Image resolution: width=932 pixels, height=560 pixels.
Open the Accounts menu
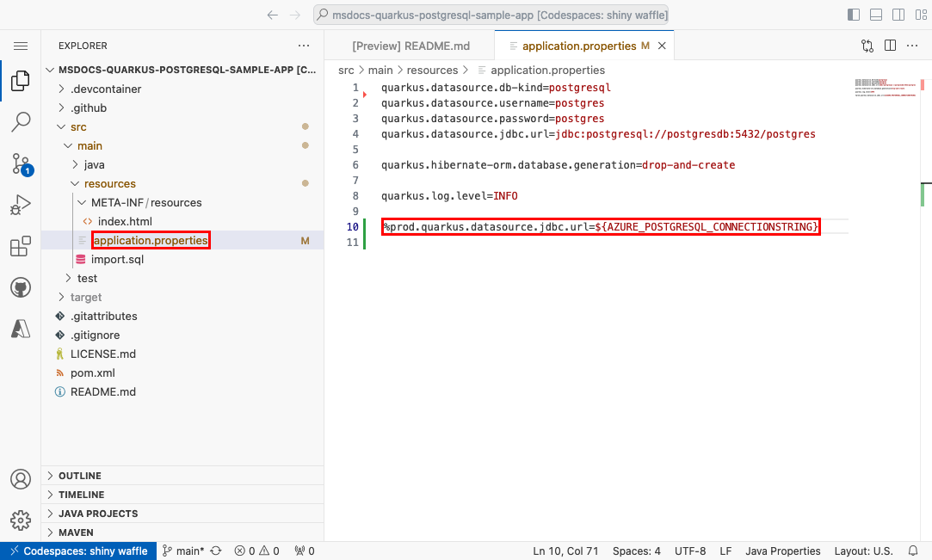[21, 478]
